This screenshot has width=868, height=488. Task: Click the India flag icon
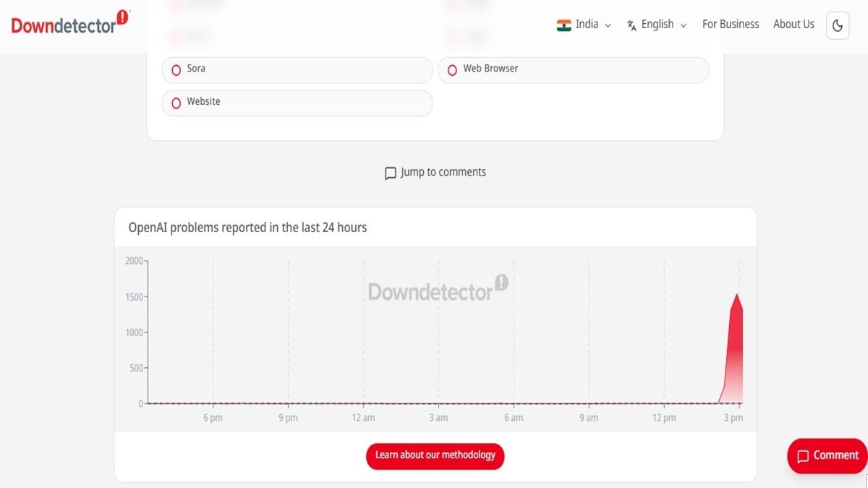coord(563,25)
